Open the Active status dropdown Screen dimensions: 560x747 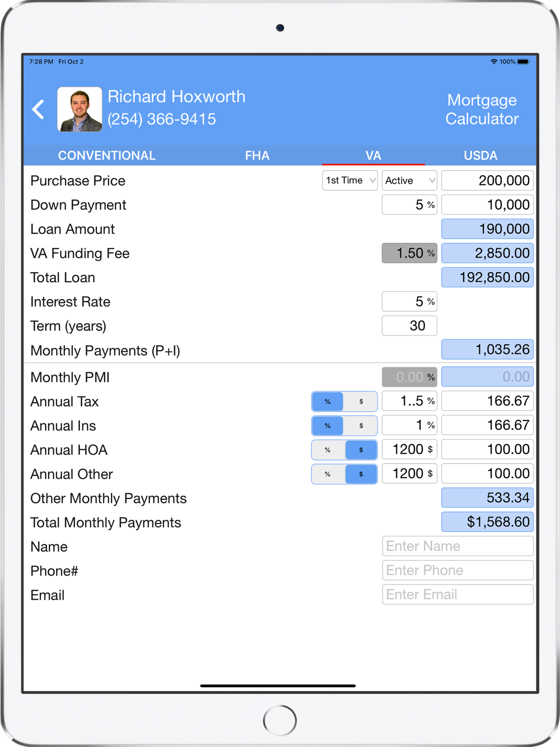[409, 180]
